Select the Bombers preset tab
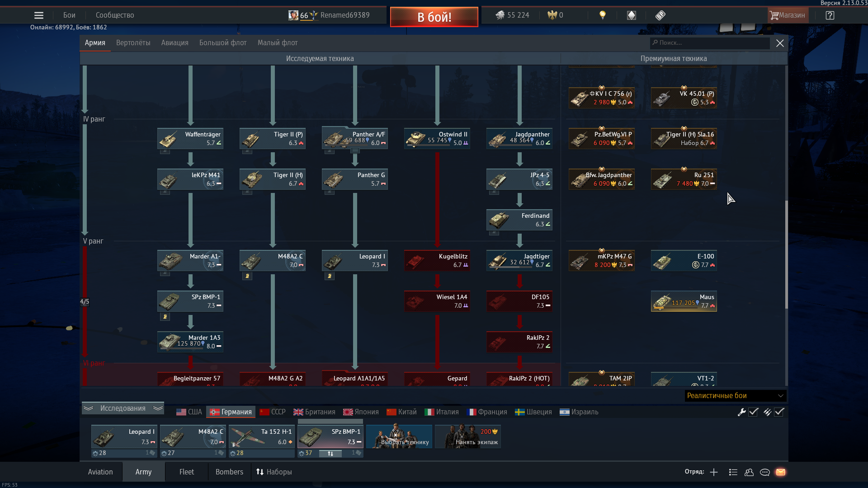Image resolution: width=868 pixels, height=488 pixels. pyautogui.click(x=229, y=472)
